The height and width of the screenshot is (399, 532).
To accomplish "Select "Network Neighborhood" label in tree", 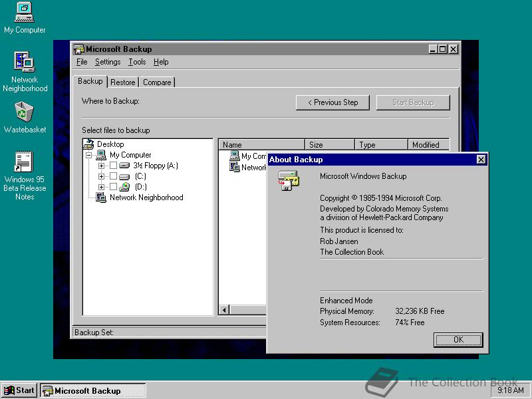I will coord(146,198).
